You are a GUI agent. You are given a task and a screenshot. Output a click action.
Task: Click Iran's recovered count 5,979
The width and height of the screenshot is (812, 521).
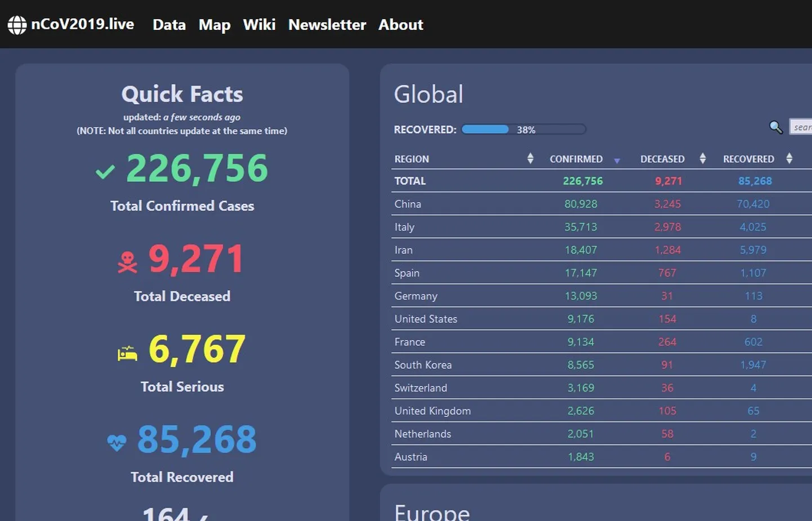tap(753, 250)
